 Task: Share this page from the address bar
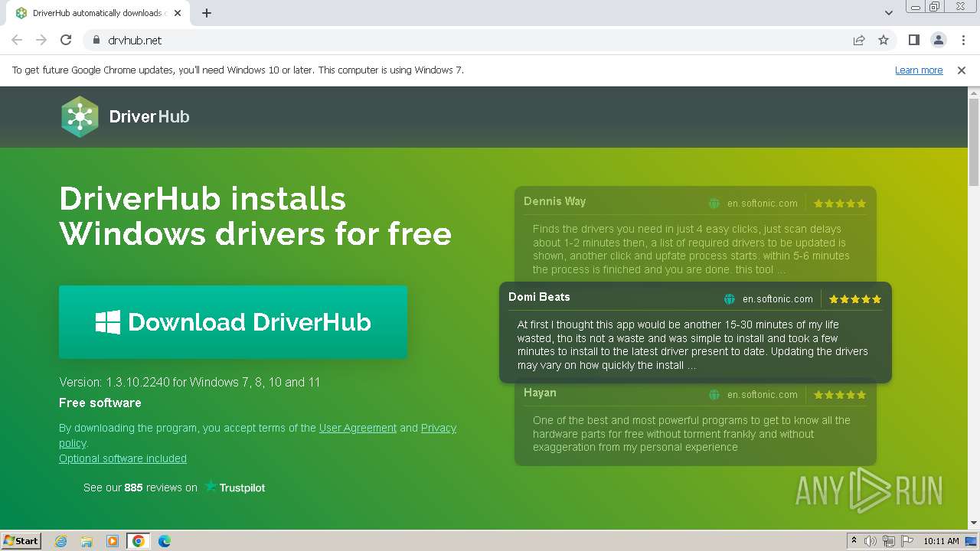[859, 40]
